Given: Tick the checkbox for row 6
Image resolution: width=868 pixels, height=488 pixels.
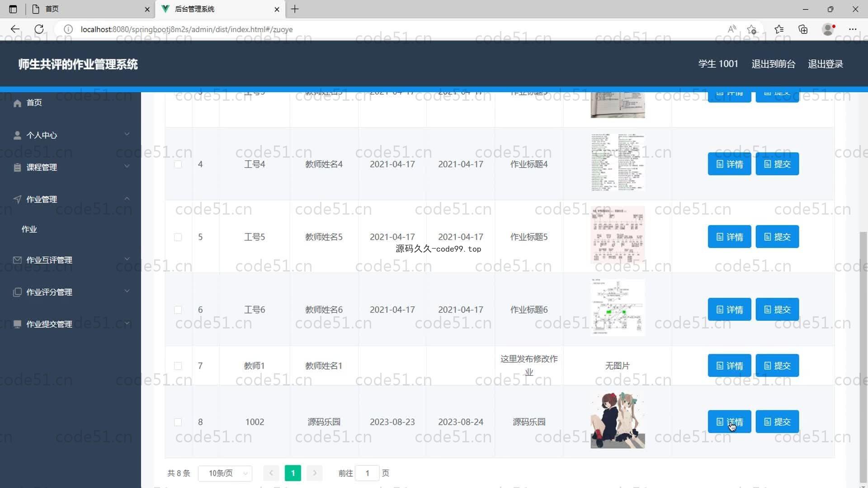Looking at the screenshot, I should tap(178, 310).
